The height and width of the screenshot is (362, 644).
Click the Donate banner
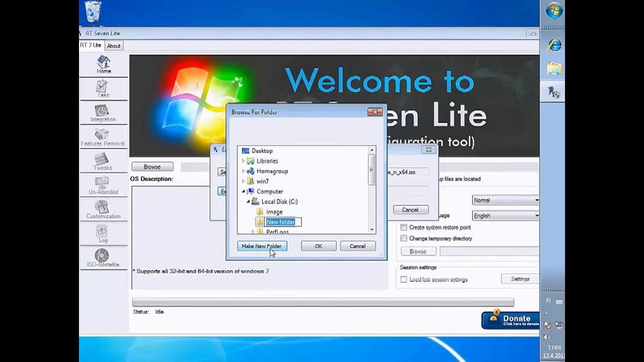tap(510, 320)
